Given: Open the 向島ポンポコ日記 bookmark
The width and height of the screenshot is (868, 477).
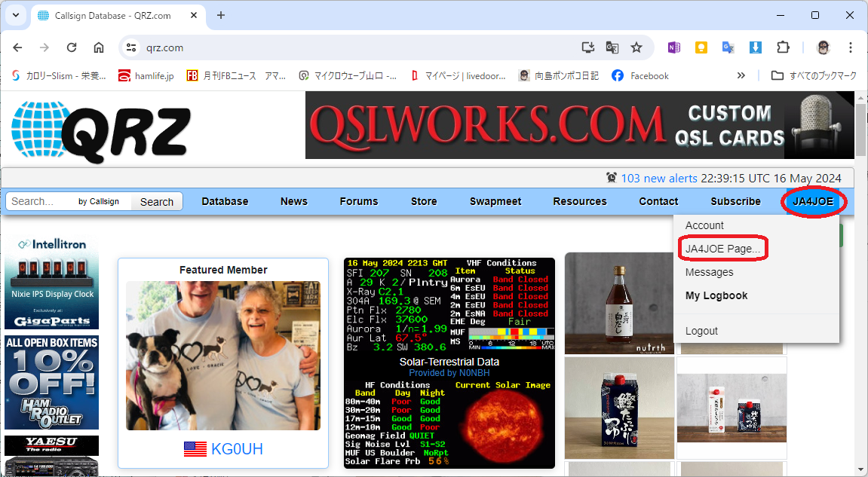Looking at the screenshot, I should point(559,75).
